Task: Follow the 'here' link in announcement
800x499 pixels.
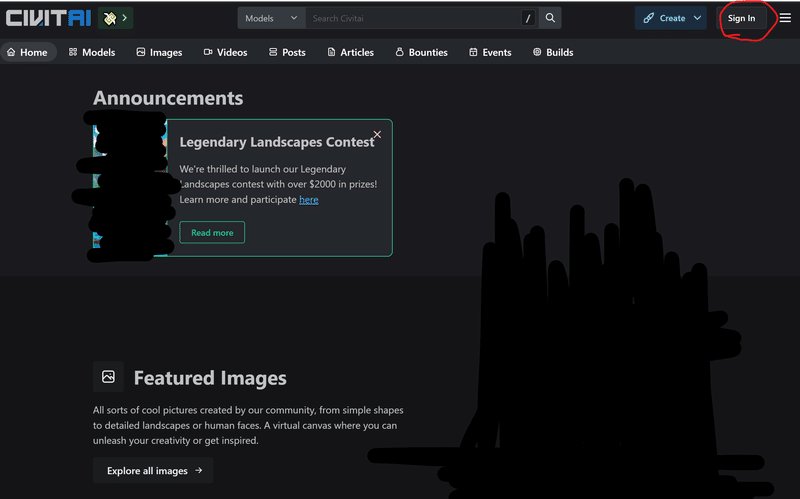Action: pyautogui.click(x=309, y=199)
